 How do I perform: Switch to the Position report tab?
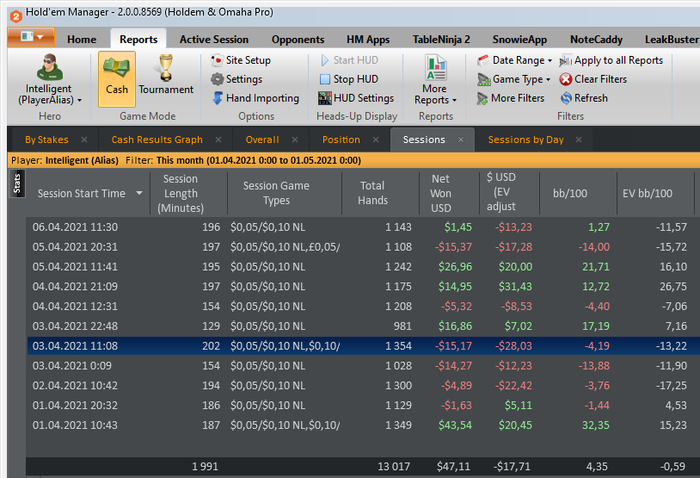[x=341, y=140]
